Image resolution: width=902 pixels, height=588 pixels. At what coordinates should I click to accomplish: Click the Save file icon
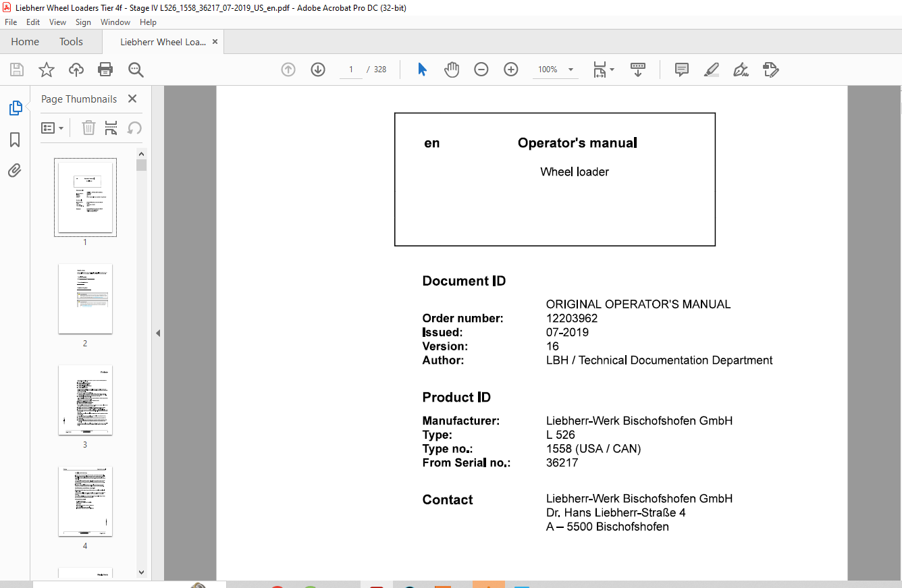[17, 70]
